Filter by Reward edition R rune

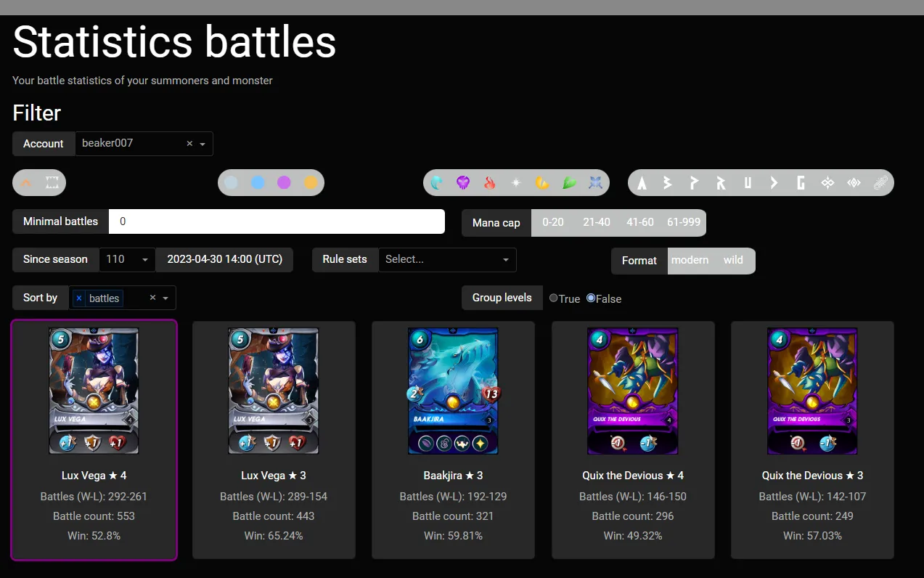[x=721, y=183]
